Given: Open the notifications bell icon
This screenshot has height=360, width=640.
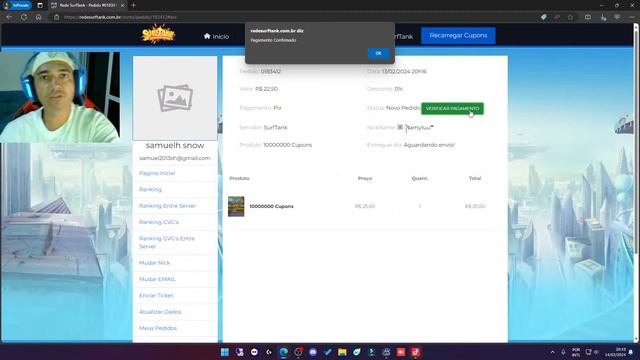Looking at the screenshot, I should tap(631, 352).
